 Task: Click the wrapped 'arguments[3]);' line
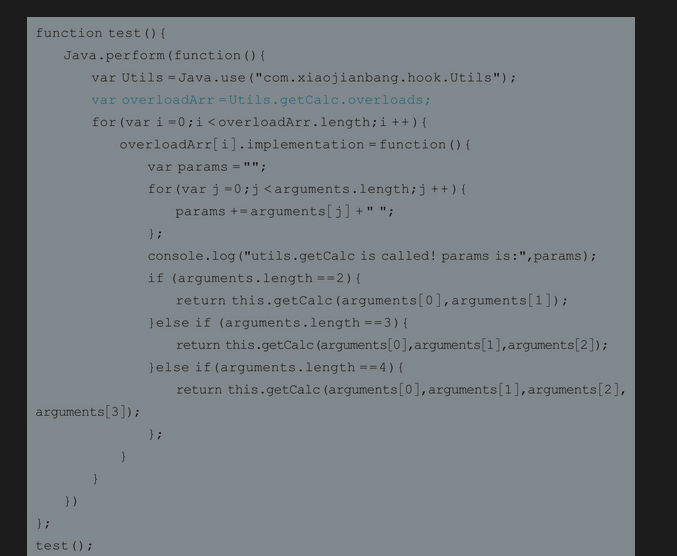pyautogui.click(x=88, y=412)
